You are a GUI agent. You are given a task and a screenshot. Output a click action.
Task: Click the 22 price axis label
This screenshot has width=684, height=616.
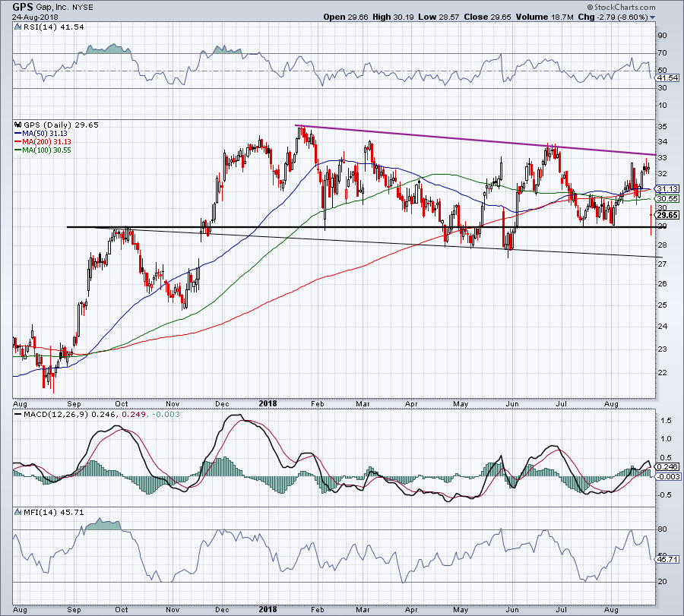point(662,372)
